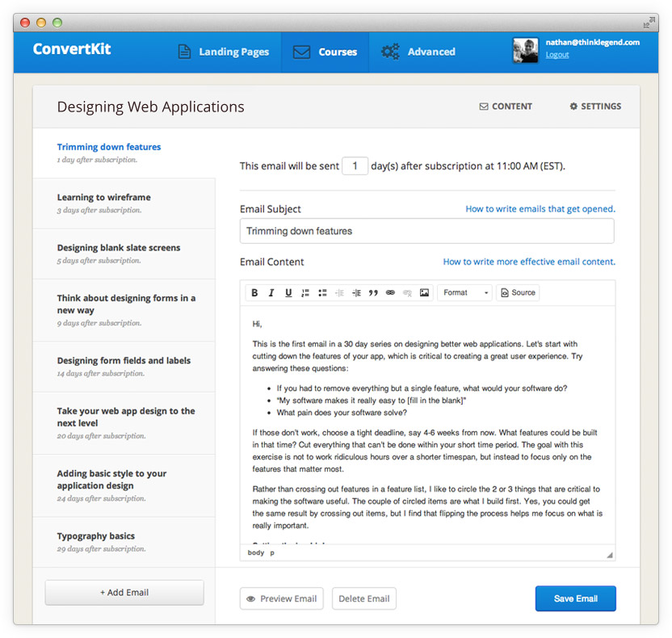
Task: Underline the selected email text
Action: (x=288, y=293)
